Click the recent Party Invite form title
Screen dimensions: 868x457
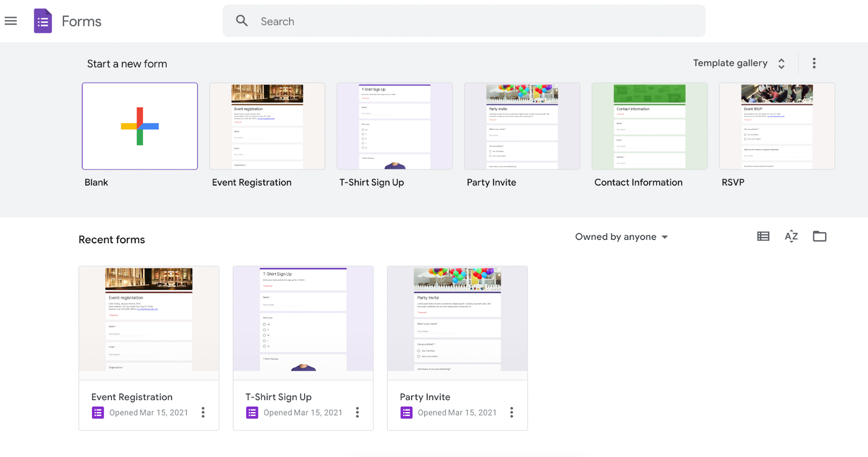pos(425,397)
